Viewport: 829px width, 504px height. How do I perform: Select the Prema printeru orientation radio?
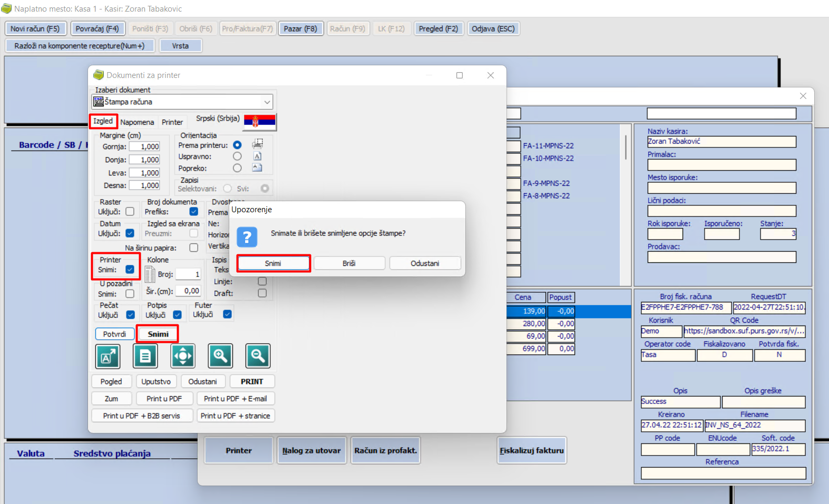(237, 145)
